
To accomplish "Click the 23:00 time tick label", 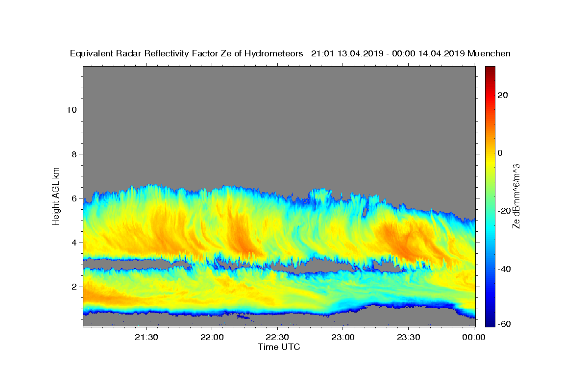I will [343, 337].
